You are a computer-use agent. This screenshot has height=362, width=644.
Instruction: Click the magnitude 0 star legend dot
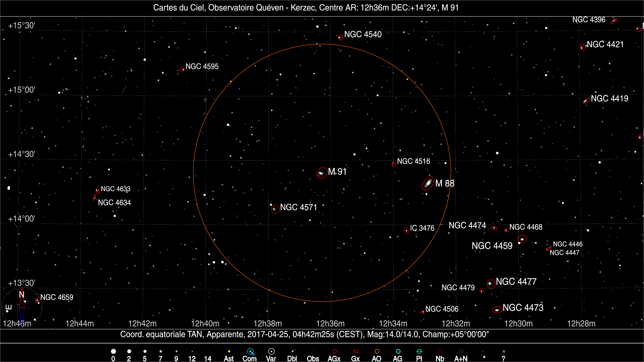point(113,351)
